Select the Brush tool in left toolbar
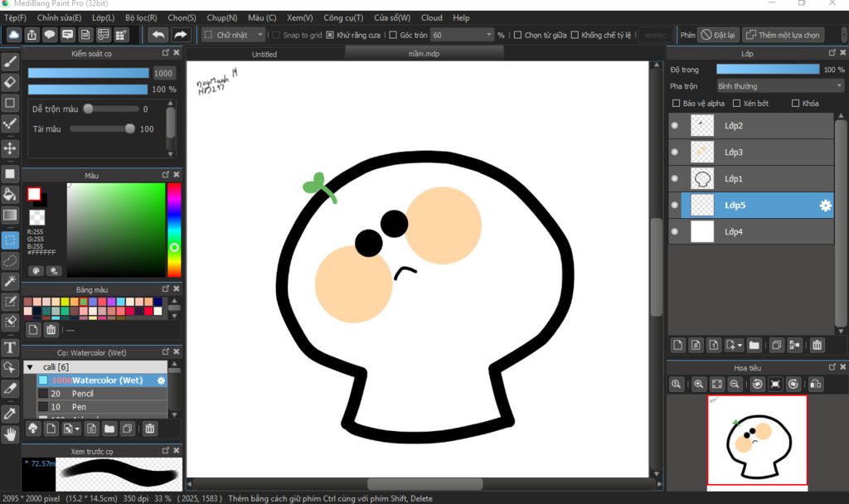Viewport: 849px width, 504px height. (10, 62)
